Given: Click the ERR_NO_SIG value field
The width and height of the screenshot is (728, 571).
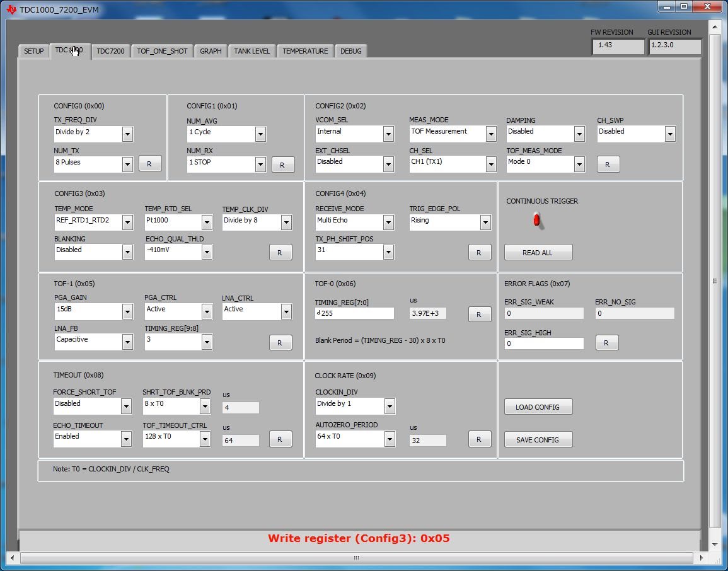Looking at the screenshot, I should 635,313.
